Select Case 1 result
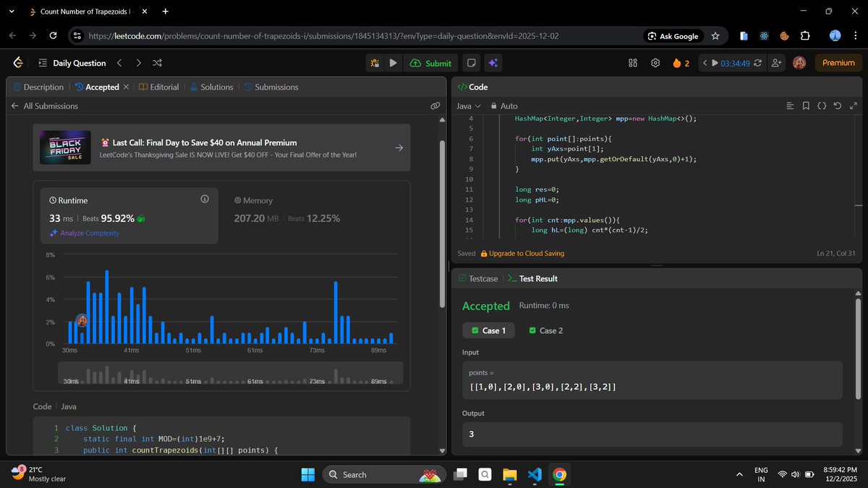This screenshot has width=868, height=488. coord(489,330)
